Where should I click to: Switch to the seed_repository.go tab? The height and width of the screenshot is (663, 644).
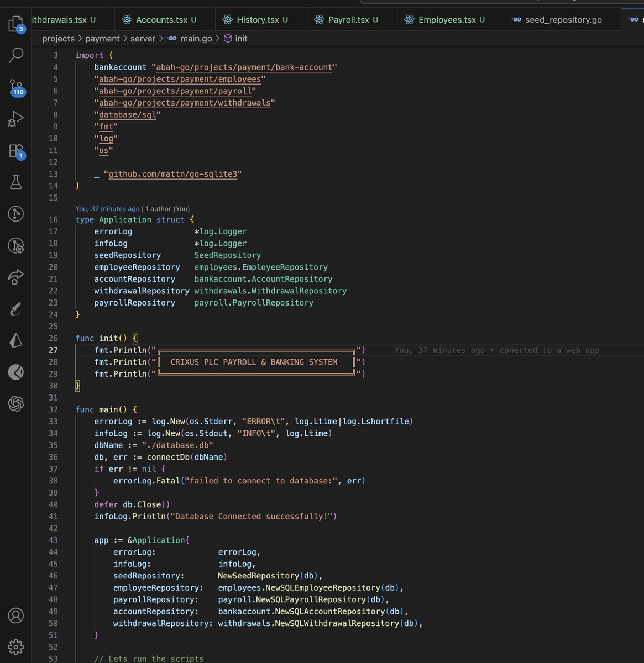pyautogui.click(x=563, y=19)
